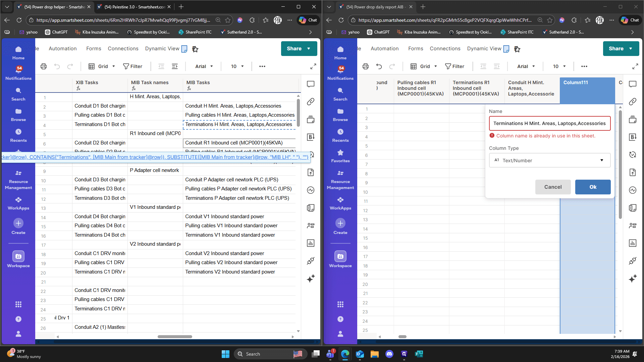Favorite sheet star icon in right window
The width and height of the screenshot is (644, 362).
point(517,49)
